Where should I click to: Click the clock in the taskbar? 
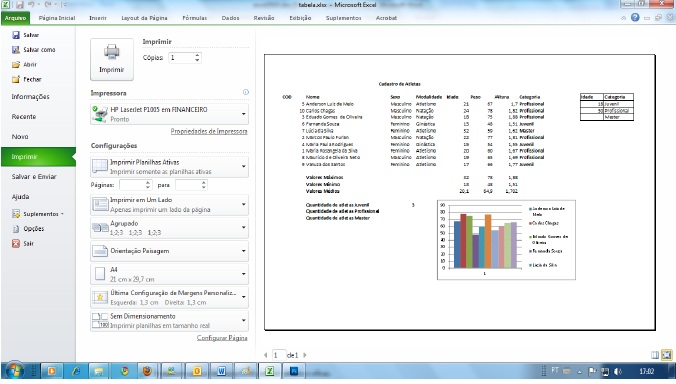pyautogui.click(x=647, y=371)
